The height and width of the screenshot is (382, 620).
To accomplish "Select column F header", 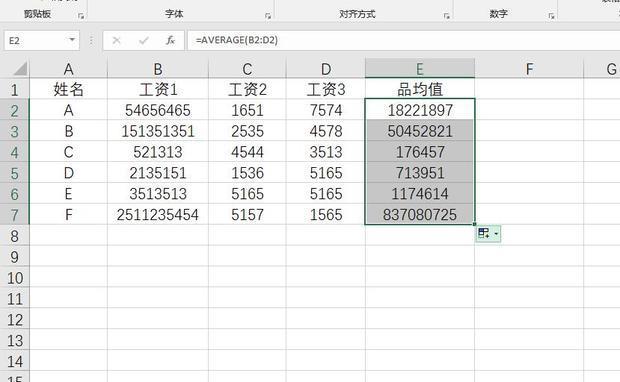I will tap(529, 69).
